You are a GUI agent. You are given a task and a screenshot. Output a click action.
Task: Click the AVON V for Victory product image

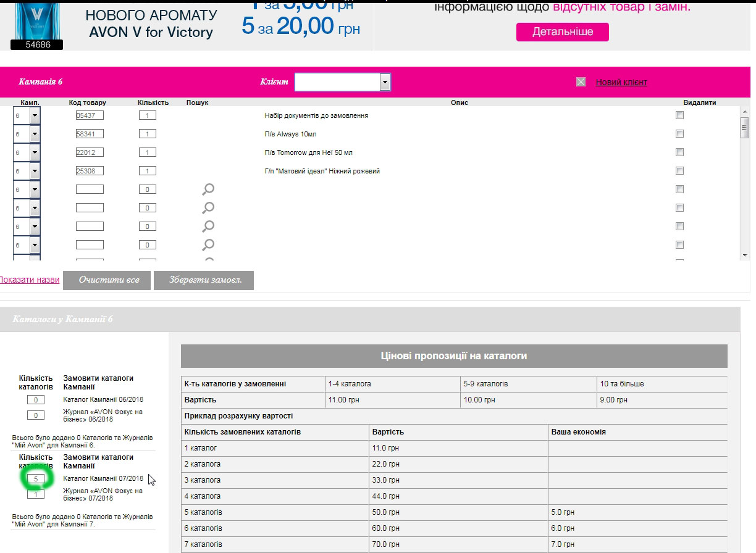coord(36,23)
